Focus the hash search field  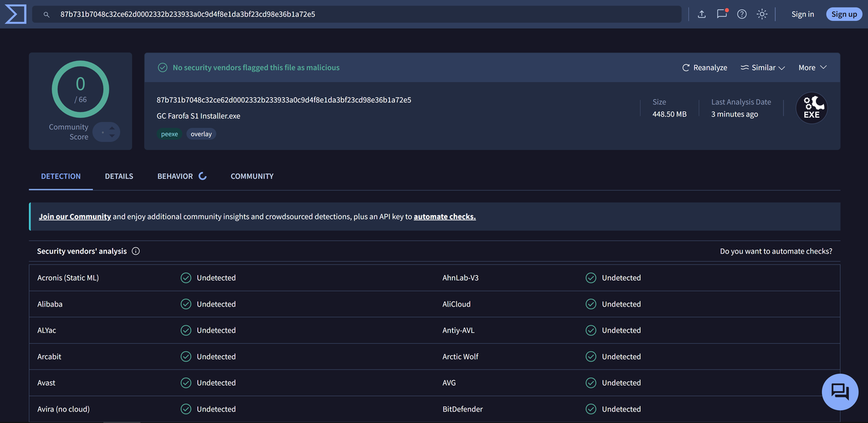coord(357,14)
